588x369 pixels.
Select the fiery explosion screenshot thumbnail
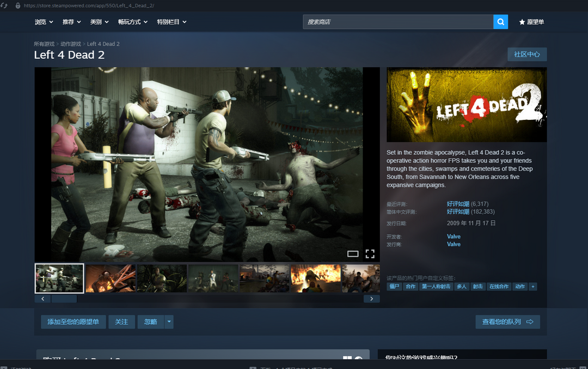[315, 278]
